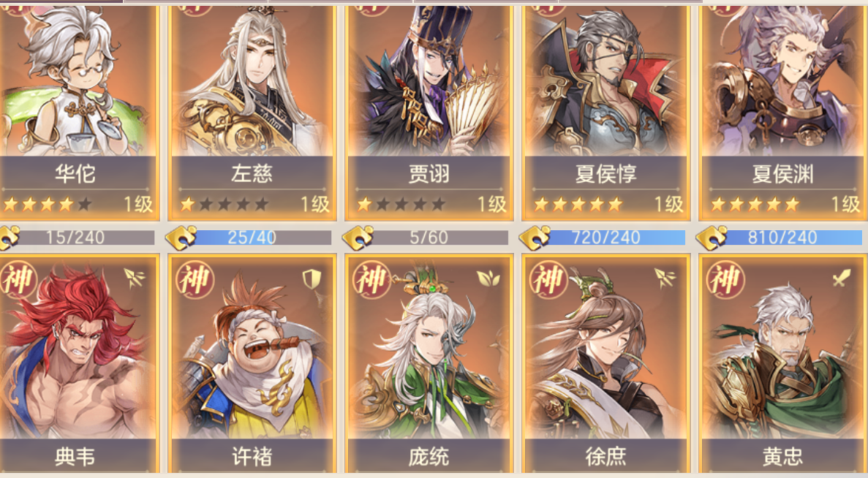Click the arrow class icon on 徐庶
868x478 pixels.
[665, 279]
